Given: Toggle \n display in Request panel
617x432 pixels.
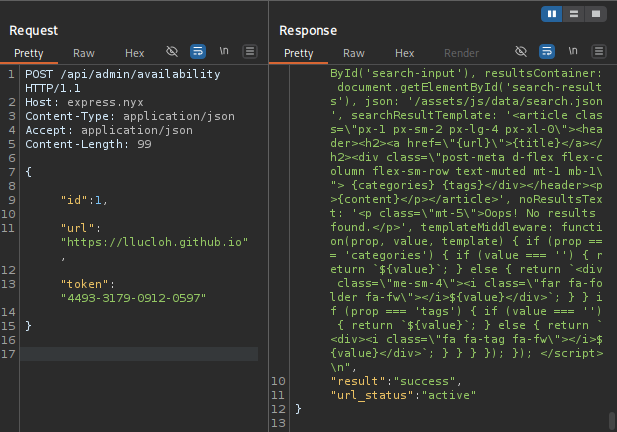Looking at the screenshot, I should 225,51.
